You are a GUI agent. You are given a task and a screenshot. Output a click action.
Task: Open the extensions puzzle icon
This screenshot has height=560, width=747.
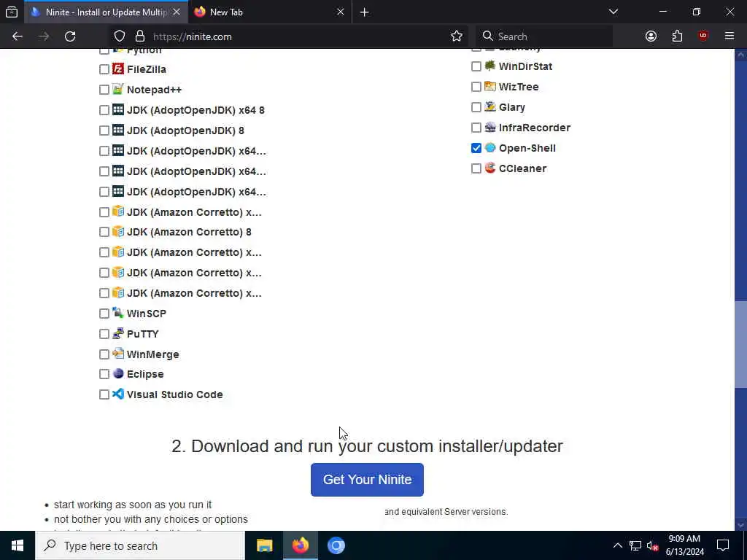point(677,36)
